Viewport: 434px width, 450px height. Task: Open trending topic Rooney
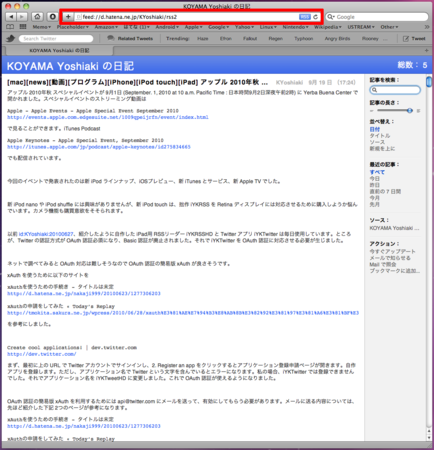click(x=370, y=39)
